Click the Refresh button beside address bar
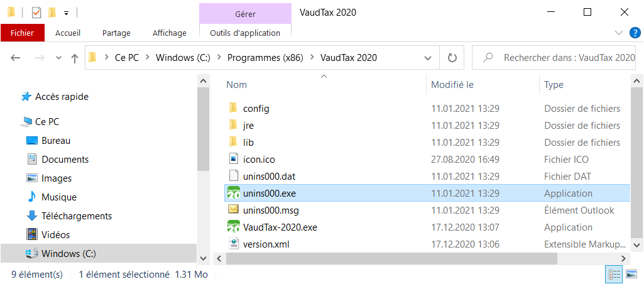The width and height of the screenshot is (644, 284). pyautogui.click(x=452, y=58)
